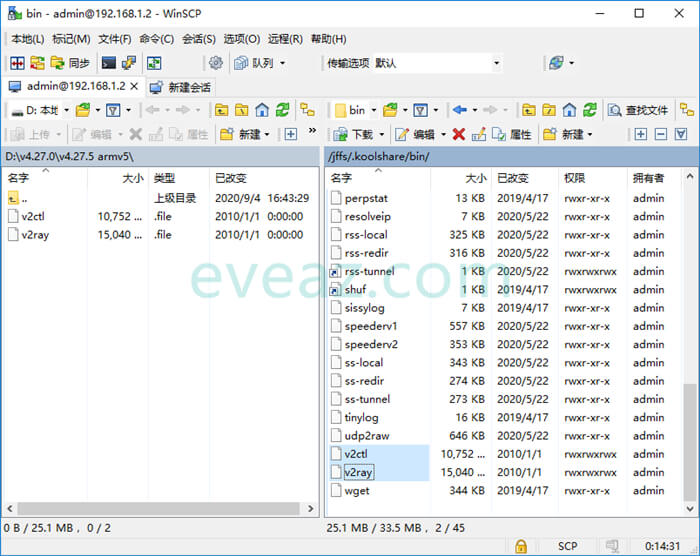Select remote file wget

coord(357,491)
